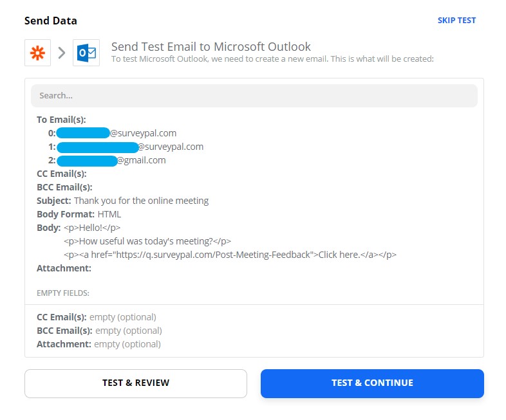Click the subject 'Thank you for the online meeting'
506x420 pixels.
(x=142, y=201)
